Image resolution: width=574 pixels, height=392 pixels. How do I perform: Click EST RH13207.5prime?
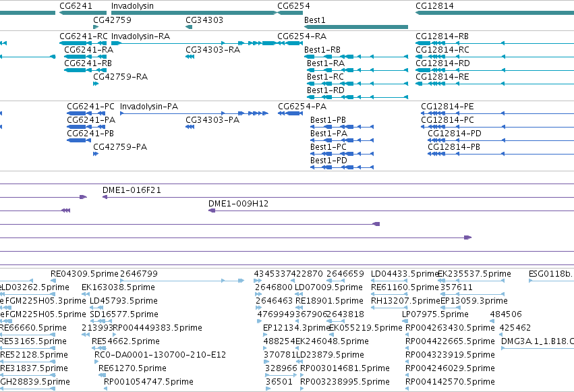coord(405,301)
